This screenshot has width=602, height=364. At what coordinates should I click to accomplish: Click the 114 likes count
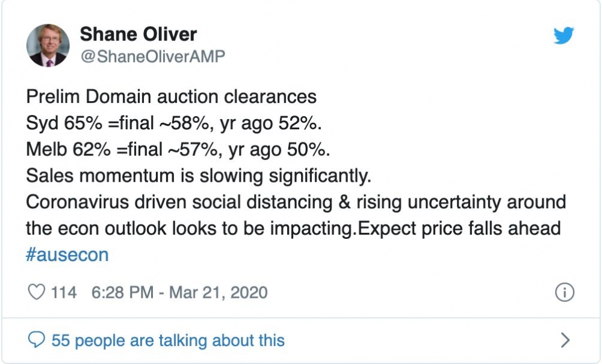[64, 292]
